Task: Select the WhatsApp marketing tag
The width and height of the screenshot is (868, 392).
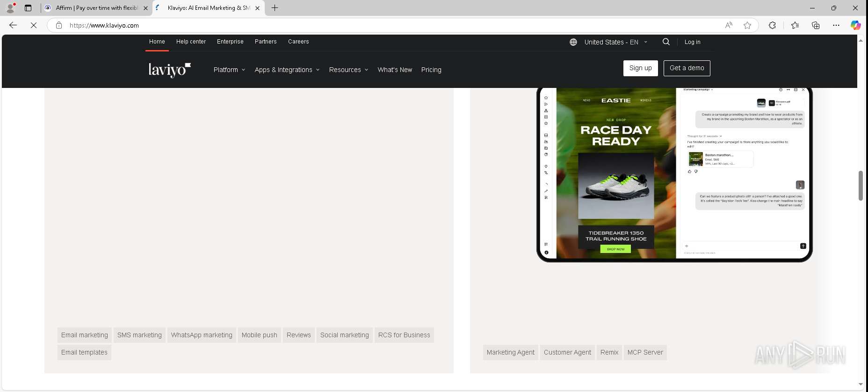Action: pyautogui.click(x=202, y=335)
